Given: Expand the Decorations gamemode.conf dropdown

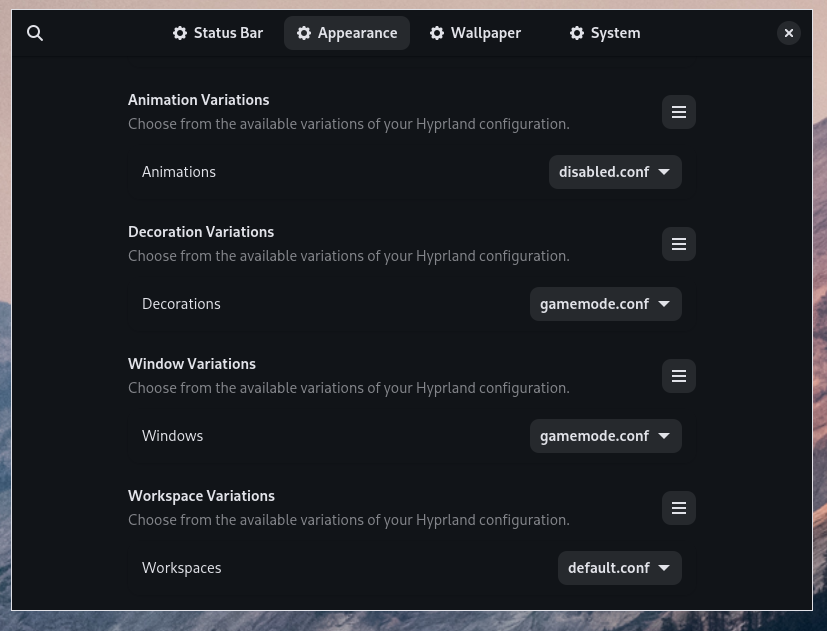Looking at the screenshot, I should point(605,304).
